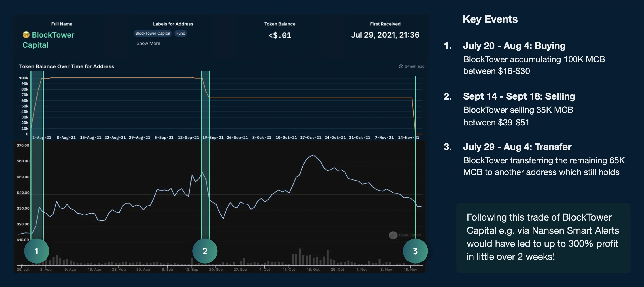This screenshot has height=287, width=644.
Task: Expand labels with Show More
Action: click(x=148, y=43)
